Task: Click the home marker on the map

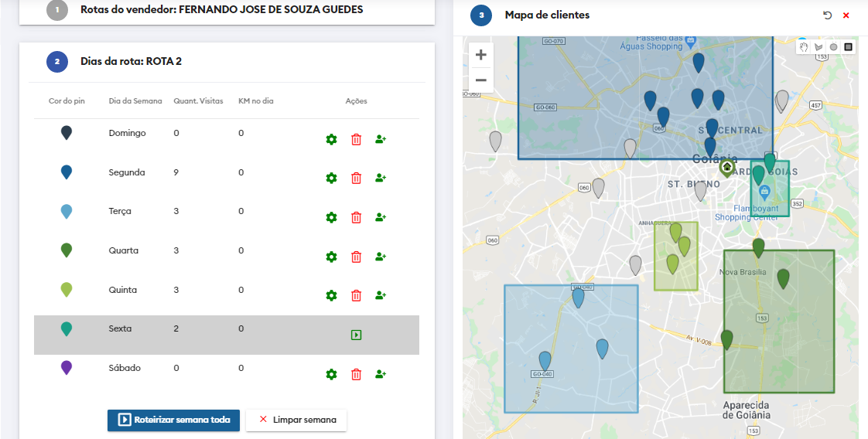Action: click(726, 167)
